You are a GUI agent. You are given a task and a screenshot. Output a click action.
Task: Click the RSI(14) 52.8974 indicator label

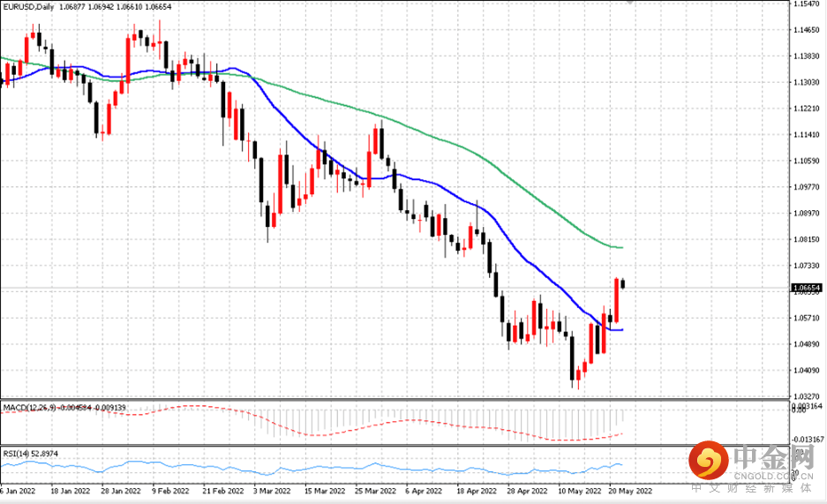(31, 454)
